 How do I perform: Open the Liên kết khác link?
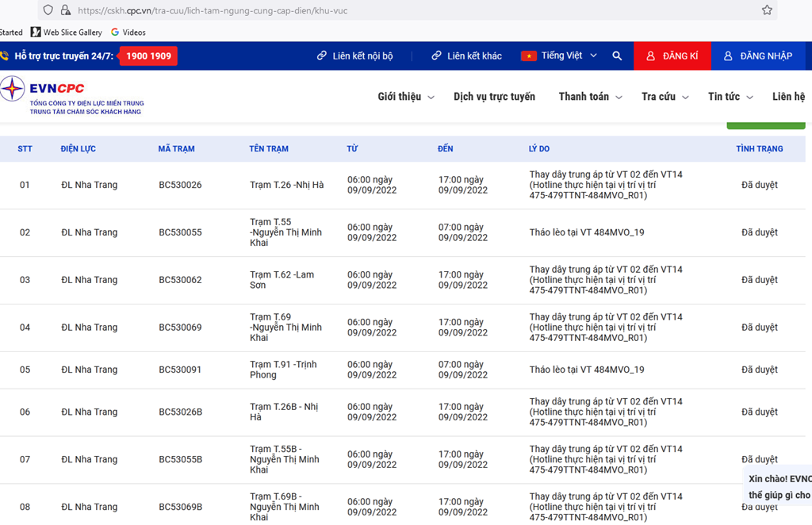click(466, 56)
